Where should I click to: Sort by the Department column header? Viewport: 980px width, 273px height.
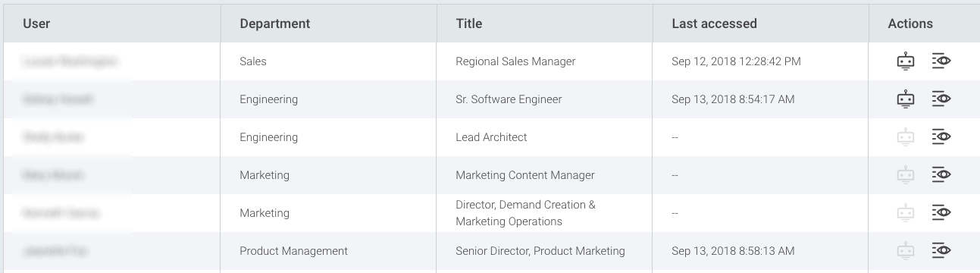[275, 24]
